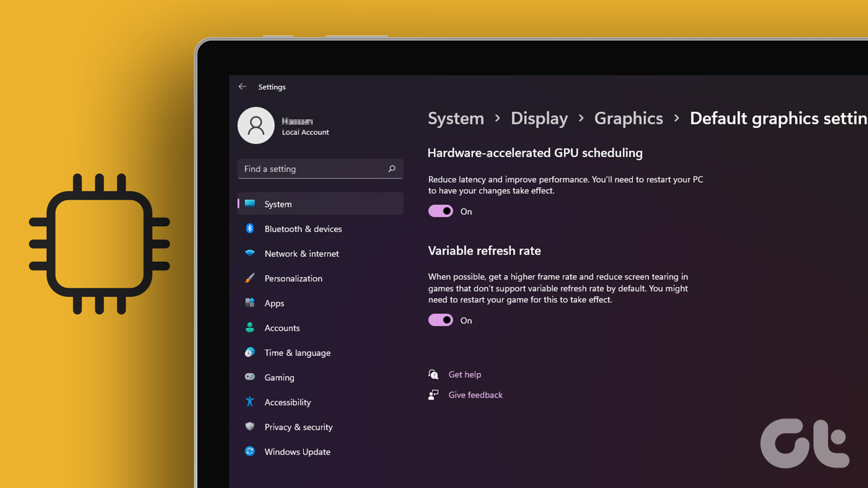
Task: Open Give feedback
Action: 475,395
